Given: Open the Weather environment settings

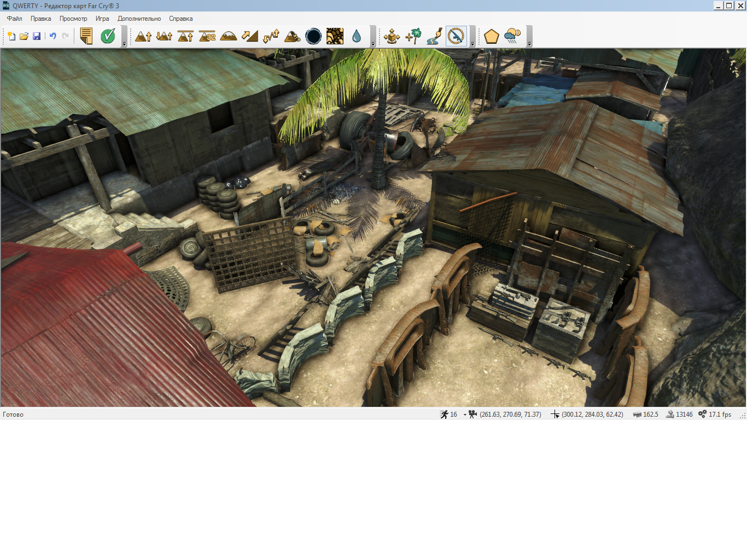Looking at the screenshot, I should pos(513,36).
